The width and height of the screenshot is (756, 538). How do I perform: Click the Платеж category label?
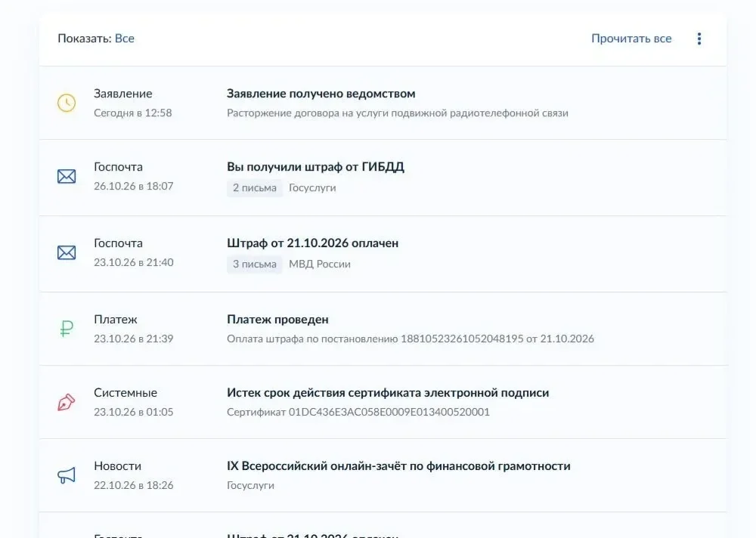pos(115,319)
